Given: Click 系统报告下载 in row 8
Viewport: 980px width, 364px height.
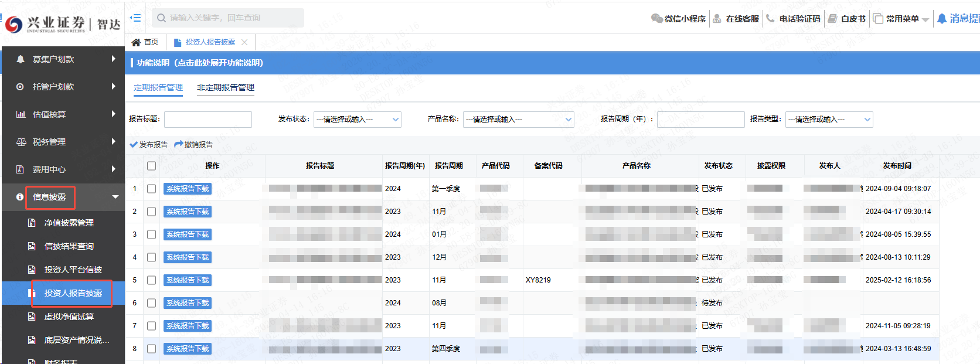Looking at the screenshot, I should point(188,349).
